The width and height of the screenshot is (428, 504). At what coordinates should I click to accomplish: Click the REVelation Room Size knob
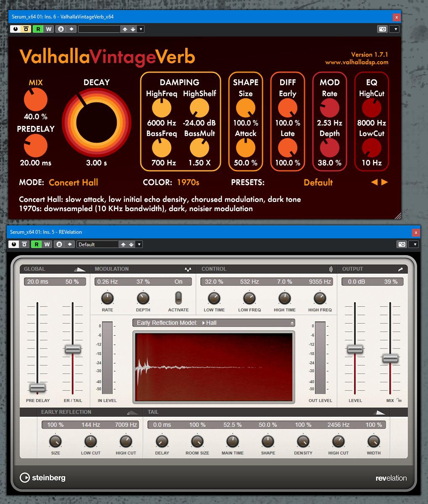click(x=197, y=441)
